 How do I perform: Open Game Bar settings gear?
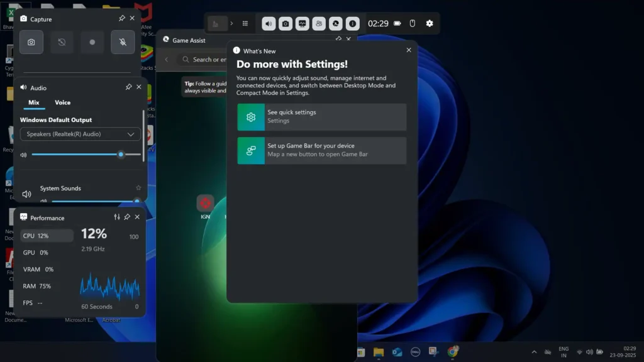430,23
